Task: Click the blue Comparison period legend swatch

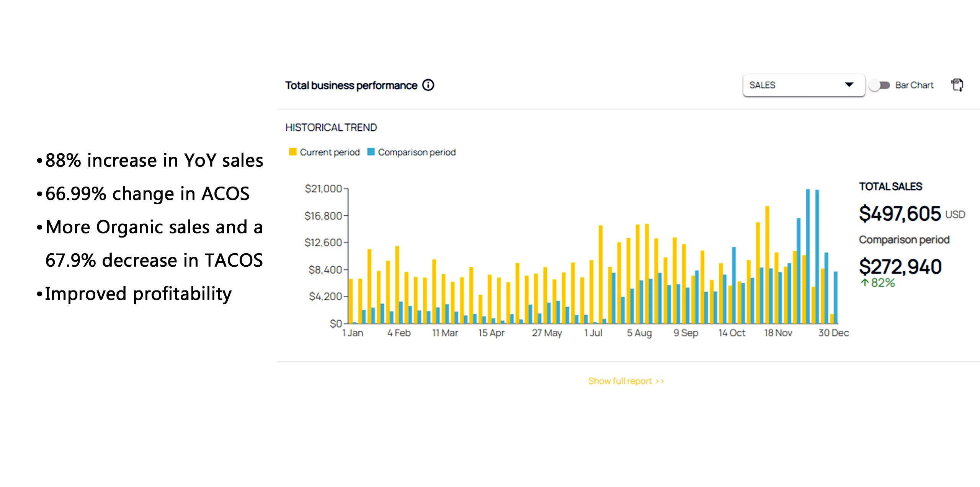Action: [371, 152]
